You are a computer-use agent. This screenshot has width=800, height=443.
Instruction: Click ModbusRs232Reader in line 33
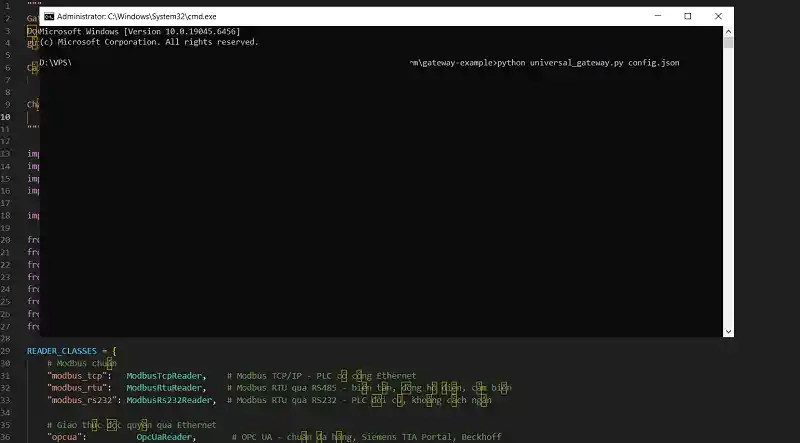coord(169,400)
